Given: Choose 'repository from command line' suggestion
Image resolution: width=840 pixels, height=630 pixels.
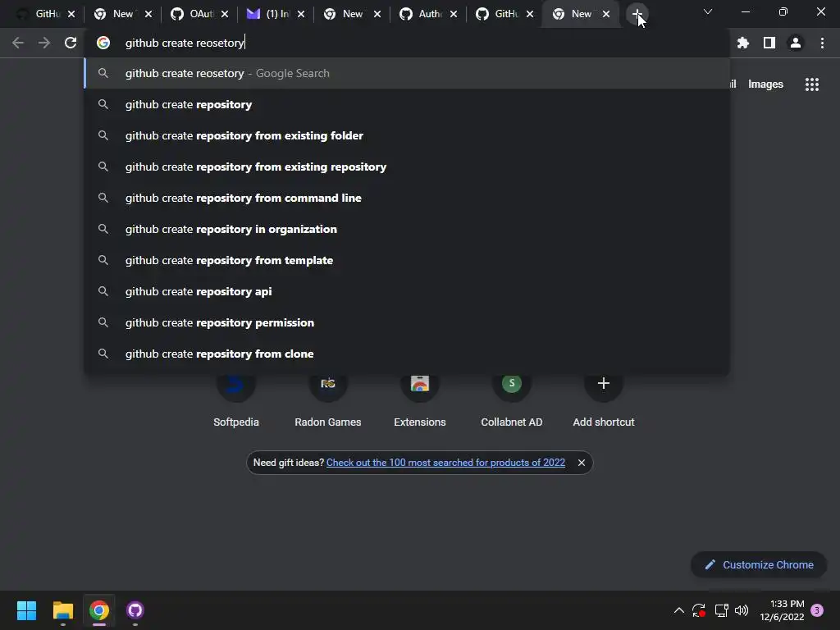Looking at the screenshot, I should (x=407, y=198).
